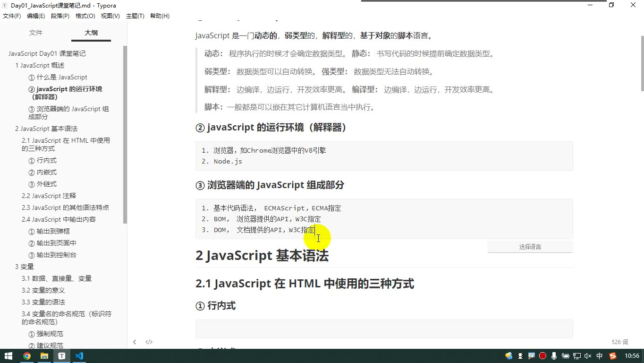Navigate to outline item 2 JavaScript 基本语法

pos(46,129)
